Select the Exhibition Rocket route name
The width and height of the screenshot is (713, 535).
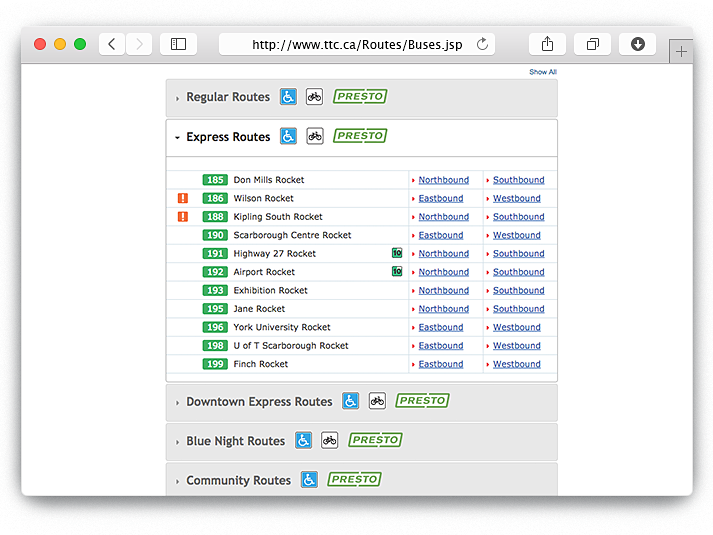(270, 290)
